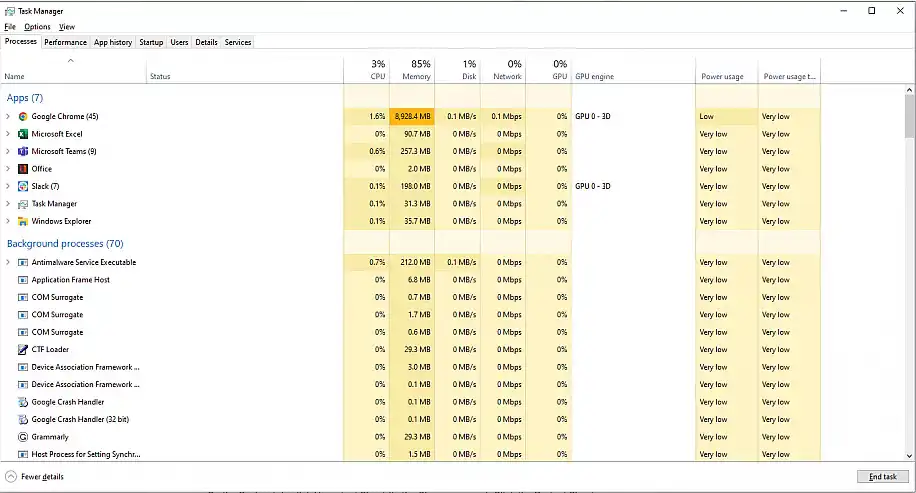Sort by the Name column header

pos(73,70)
